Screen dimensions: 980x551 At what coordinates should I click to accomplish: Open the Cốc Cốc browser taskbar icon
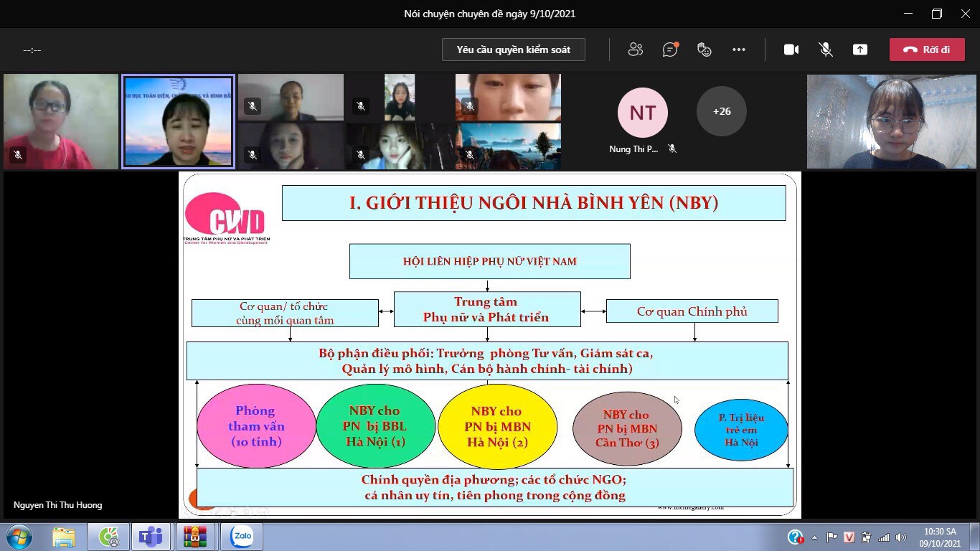coord(108,537)
